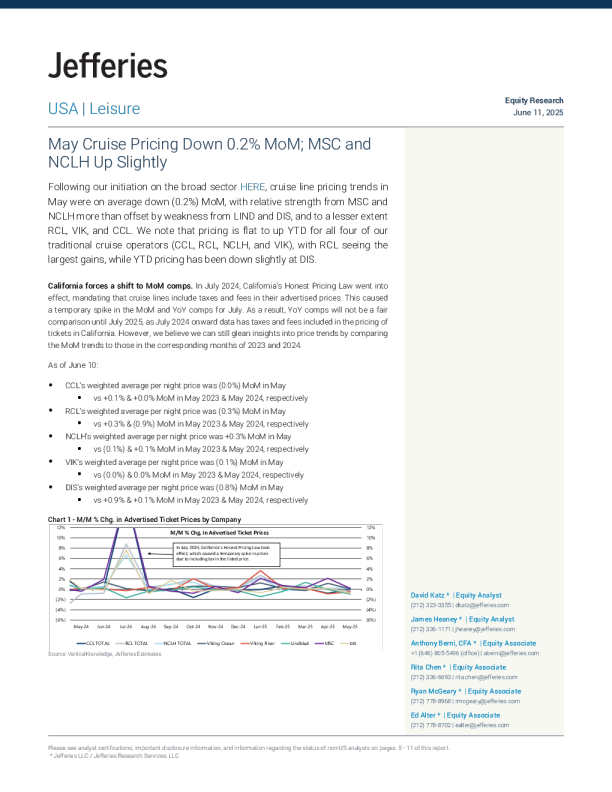Click the USA | Leisure section heading
The height and width of the screenshot is (792, 612).
click(94, 108)
